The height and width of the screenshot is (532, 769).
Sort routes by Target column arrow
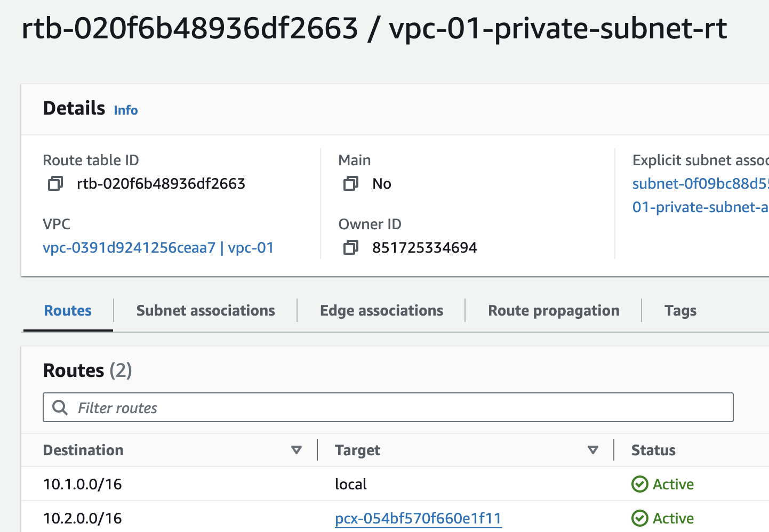point(592,450)
